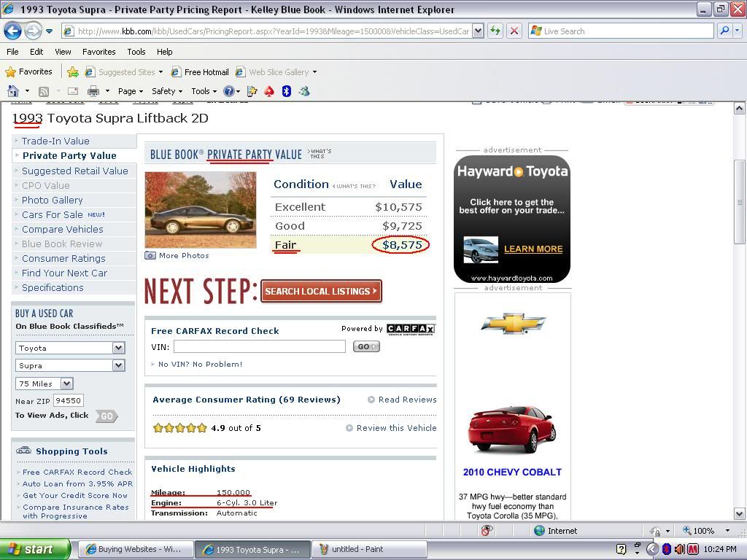The width and height of the screenshot is (747, 560).
Task: Click the zoom magnifier 100% control
Action: tap(699, 531)
